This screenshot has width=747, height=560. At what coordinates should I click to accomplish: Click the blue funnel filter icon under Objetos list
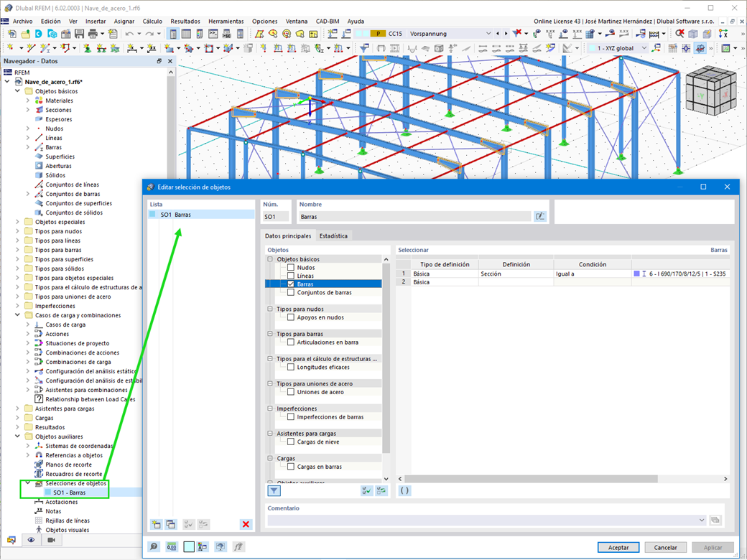274,490
